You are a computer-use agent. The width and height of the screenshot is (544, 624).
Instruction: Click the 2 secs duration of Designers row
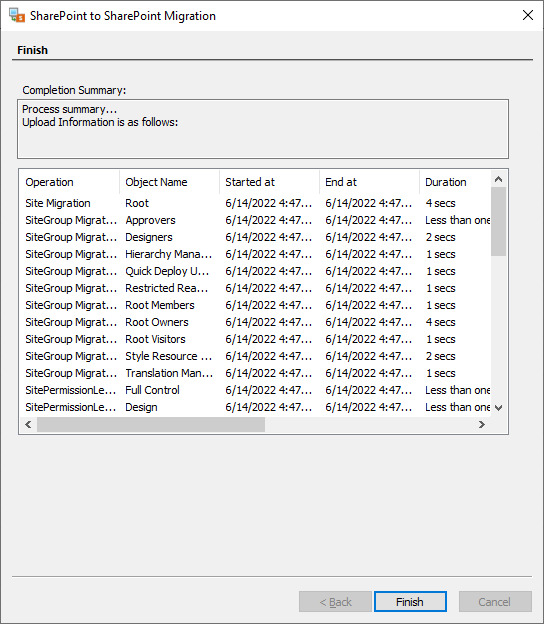click(x=440, y=237)
